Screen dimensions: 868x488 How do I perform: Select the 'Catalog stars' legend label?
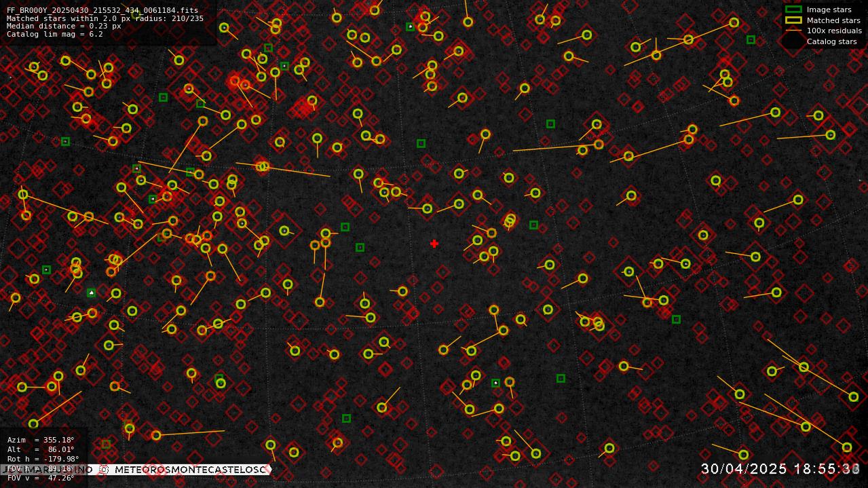pos(831,41)
